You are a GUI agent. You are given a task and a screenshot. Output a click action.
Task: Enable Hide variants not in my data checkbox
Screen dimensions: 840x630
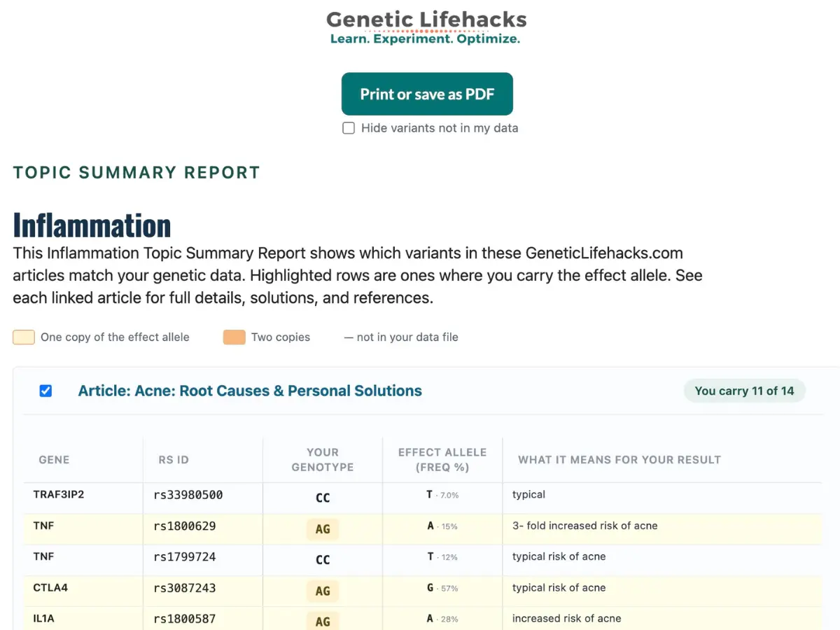pyautogui.click(x=349, y=128)
